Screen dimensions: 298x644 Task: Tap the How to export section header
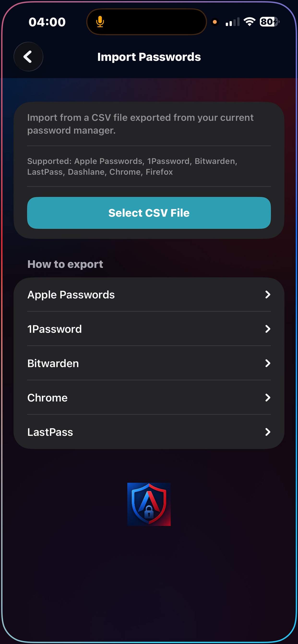(65, 264)
